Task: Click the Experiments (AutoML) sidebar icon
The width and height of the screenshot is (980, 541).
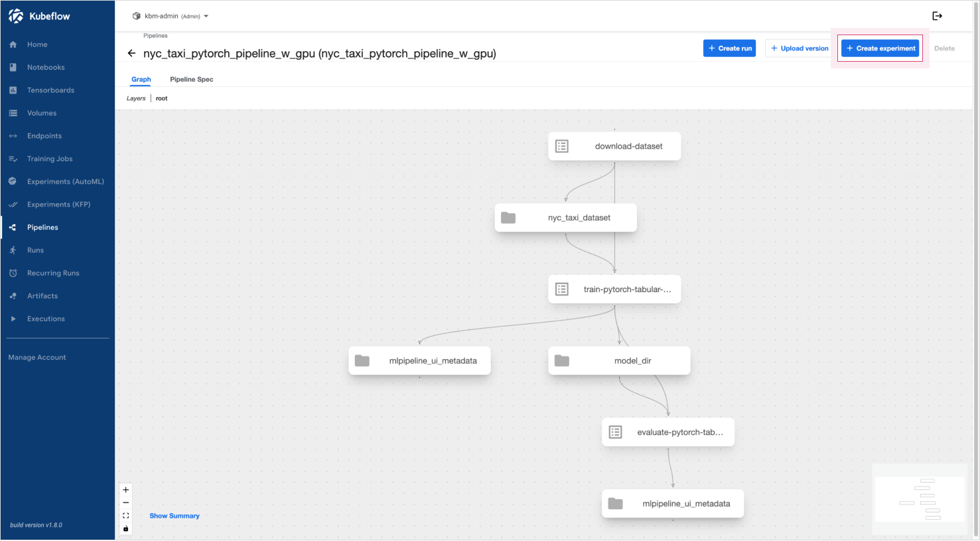Action: [x=13, y=181]
